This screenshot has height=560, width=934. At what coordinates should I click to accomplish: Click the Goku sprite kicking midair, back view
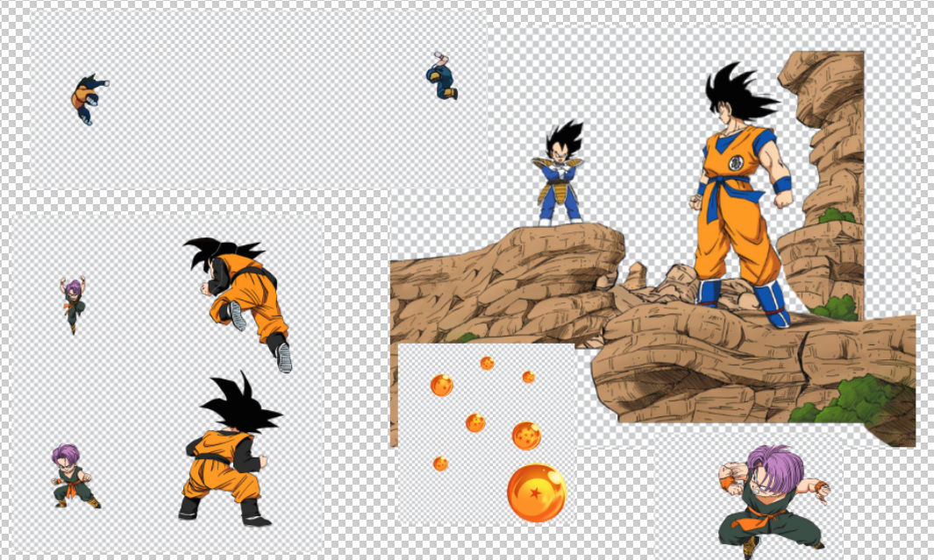coord(239,303)
